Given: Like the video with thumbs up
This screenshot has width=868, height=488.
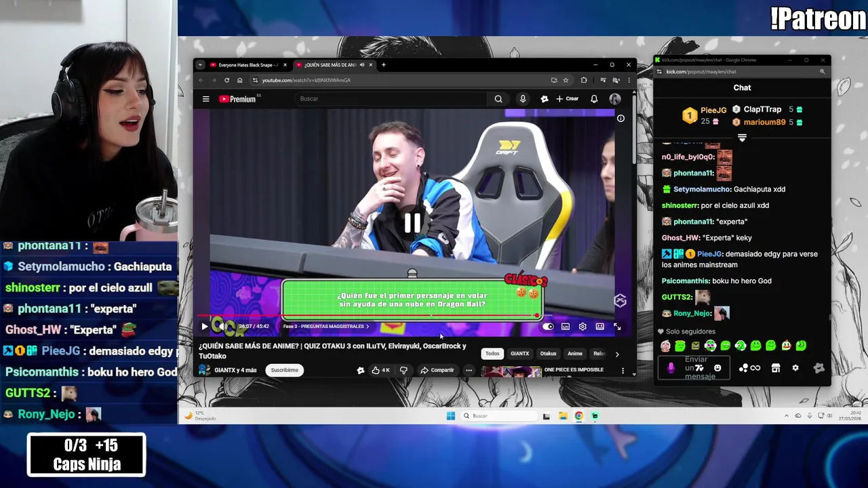Looking at the screenshot, I should (380, 370).
